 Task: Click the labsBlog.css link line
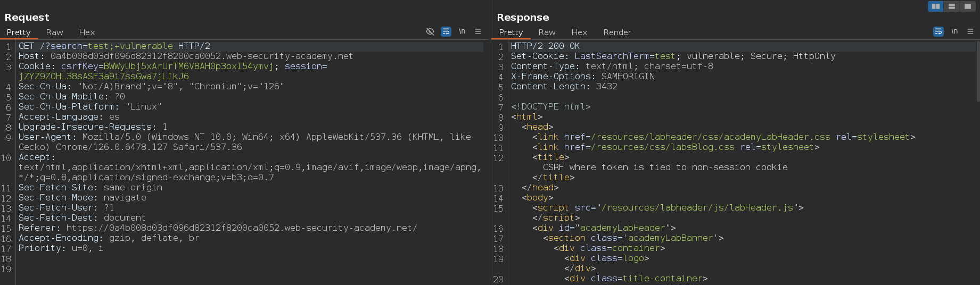point(676,147)
